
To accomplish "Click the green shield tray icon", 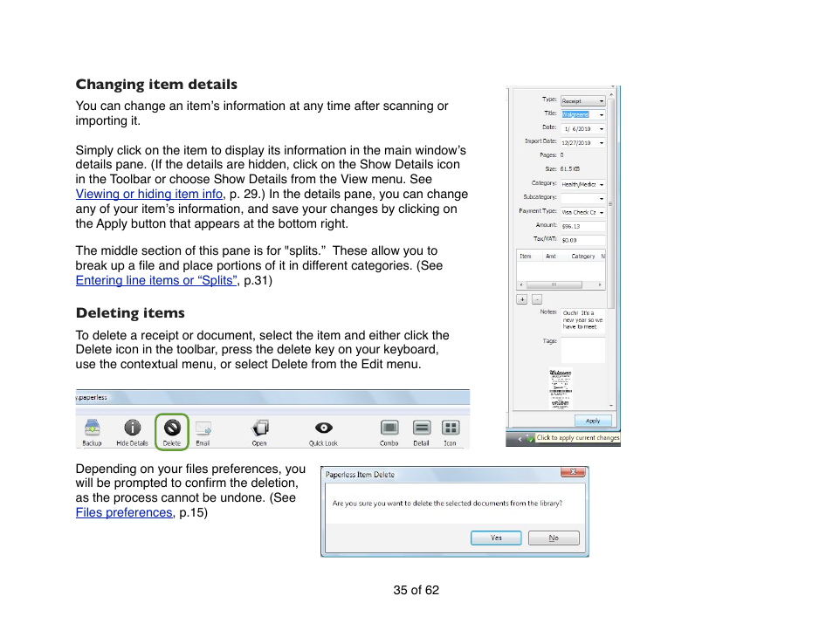I will (530, 439).
